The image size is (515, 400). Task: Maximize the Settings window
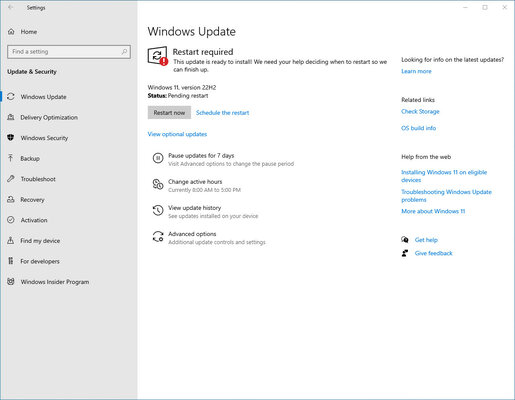(485, 7)
